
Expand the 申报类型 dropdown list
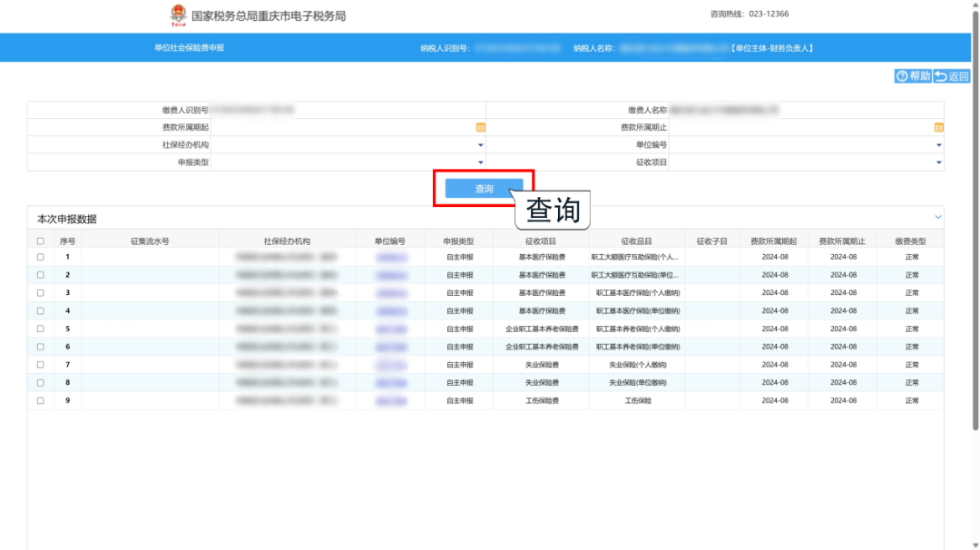(480, 162)
